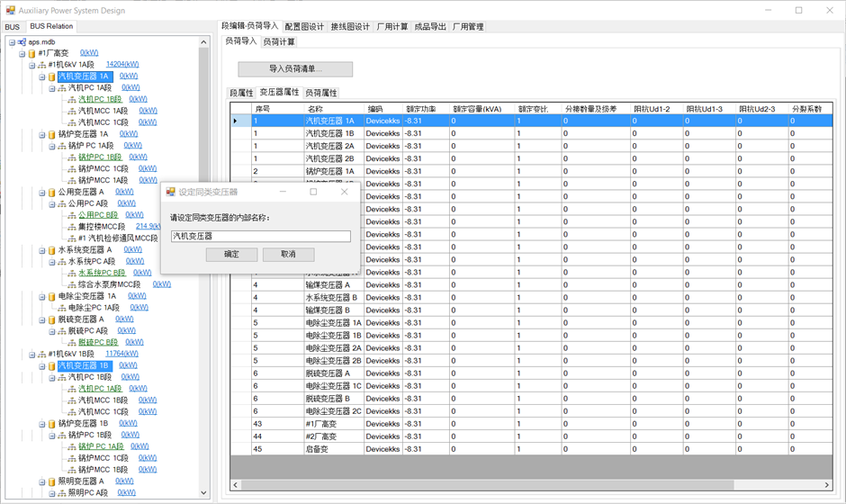Open the 厂用管理 tab
Image resolution: width=846 pixels, height=504 pixels.
(x=468, y=27)
